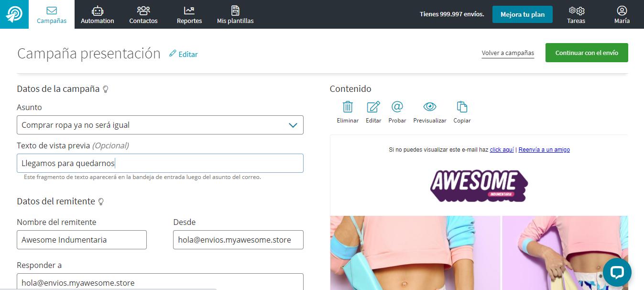The image size is (644, 290).
Task: Click lightbulb hint beside Datos de la campaña
Action: (x=106, y=89)
